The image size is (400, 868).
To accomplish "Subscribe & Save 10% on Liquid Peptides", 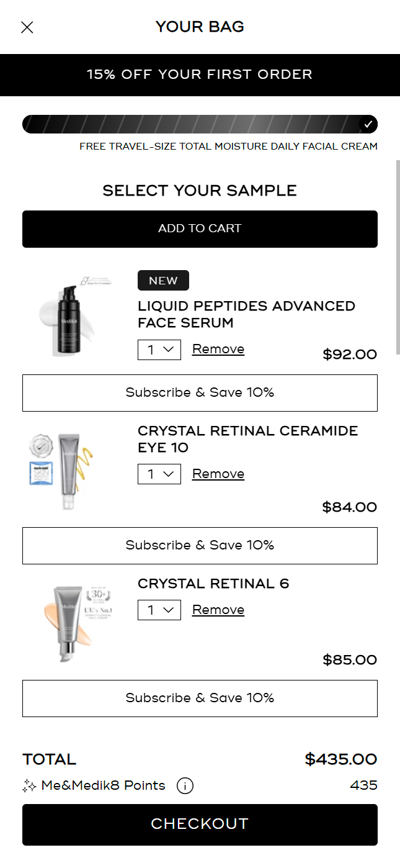I will click(200, 393).
